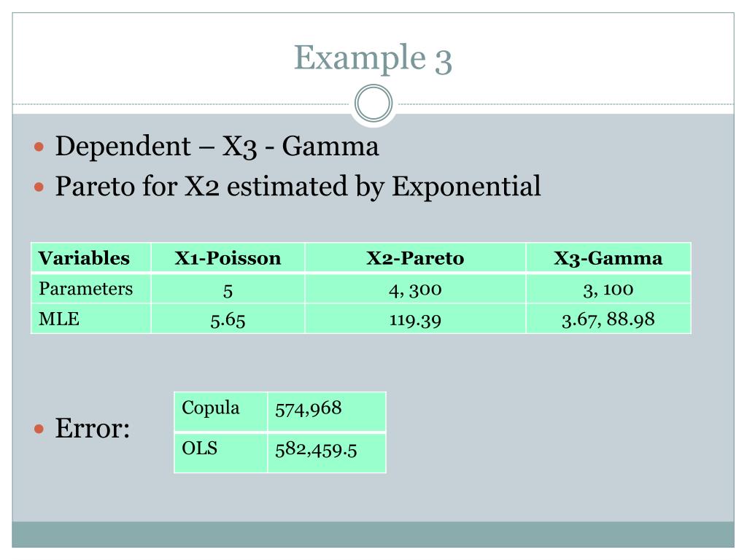Select the X3-Gamma column header
This screenshot has width=747, height=560.
pyautogui.click(x=608, y=257)
